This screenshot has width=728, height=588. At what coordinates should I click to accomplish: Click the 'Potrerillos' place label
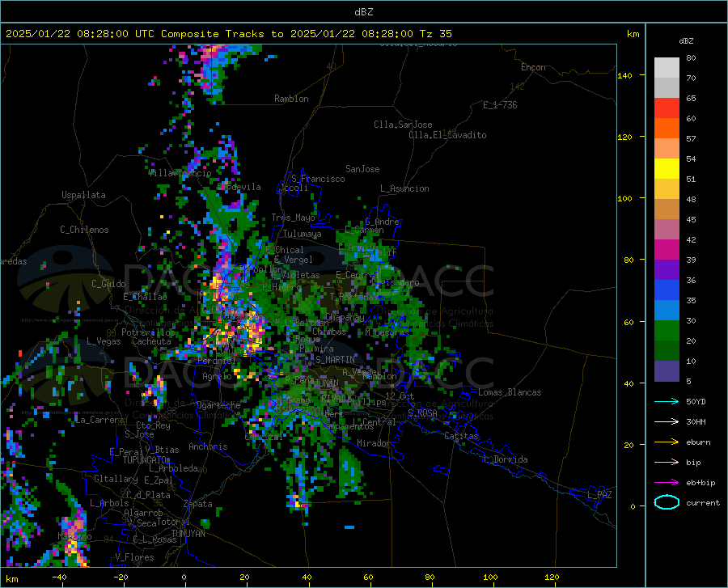[x=148, y=332]
